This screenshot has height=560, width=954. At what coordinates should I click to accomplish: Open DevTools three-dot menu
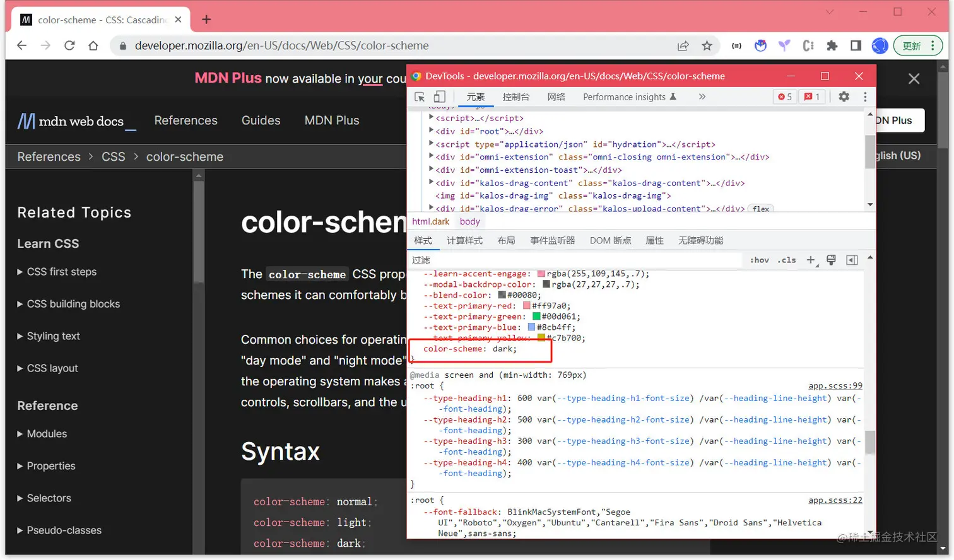865,96
